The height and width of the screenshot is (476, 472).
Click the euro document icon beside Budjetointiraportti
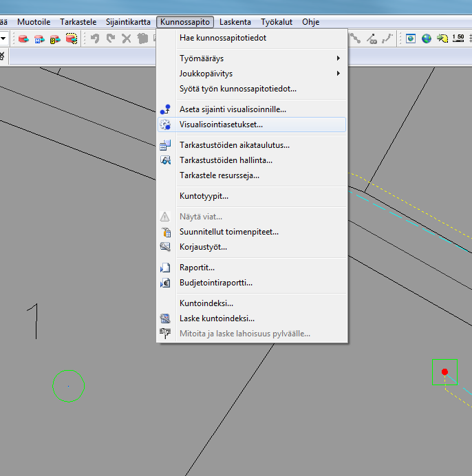(165, 283)
